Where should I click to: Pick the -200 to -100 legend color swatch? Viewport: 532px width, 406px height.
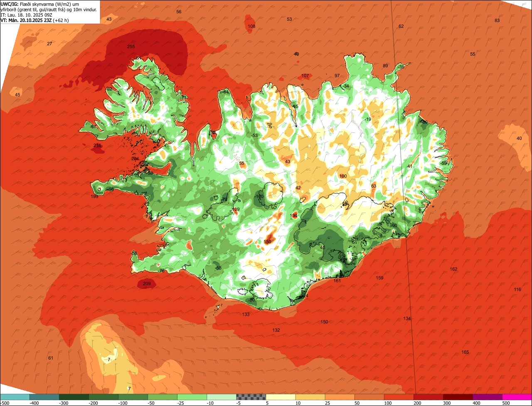tap(103, 397)
